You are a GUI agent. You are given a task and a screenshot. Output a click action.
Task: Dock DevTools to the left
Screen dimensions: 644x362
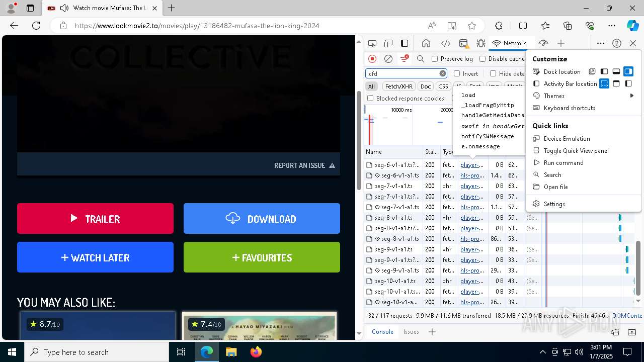click(604, 71)
